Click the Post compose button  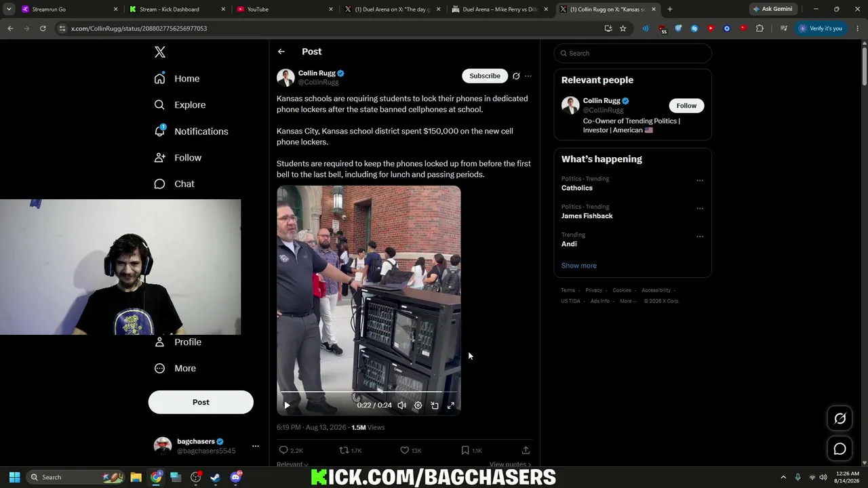point(201,402)
